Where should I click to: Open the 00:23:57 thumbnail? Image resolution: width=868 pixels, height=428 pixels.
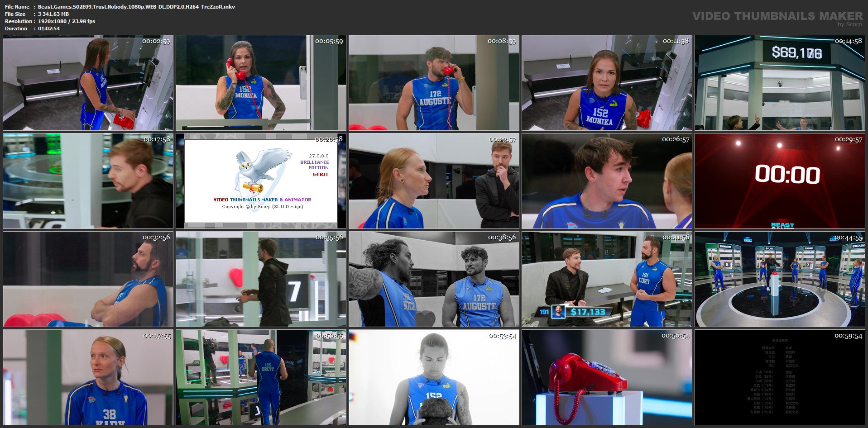pyautogui.click(x=434, y=181)
